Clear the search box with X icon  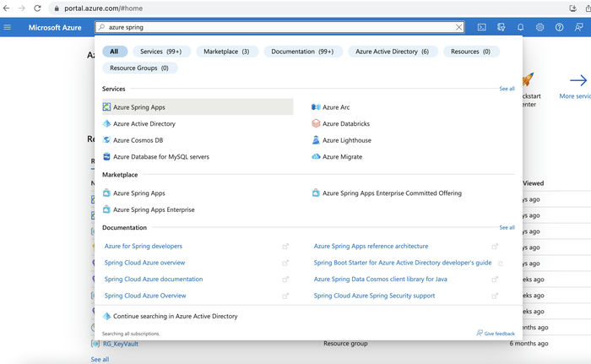click(459, 27)
